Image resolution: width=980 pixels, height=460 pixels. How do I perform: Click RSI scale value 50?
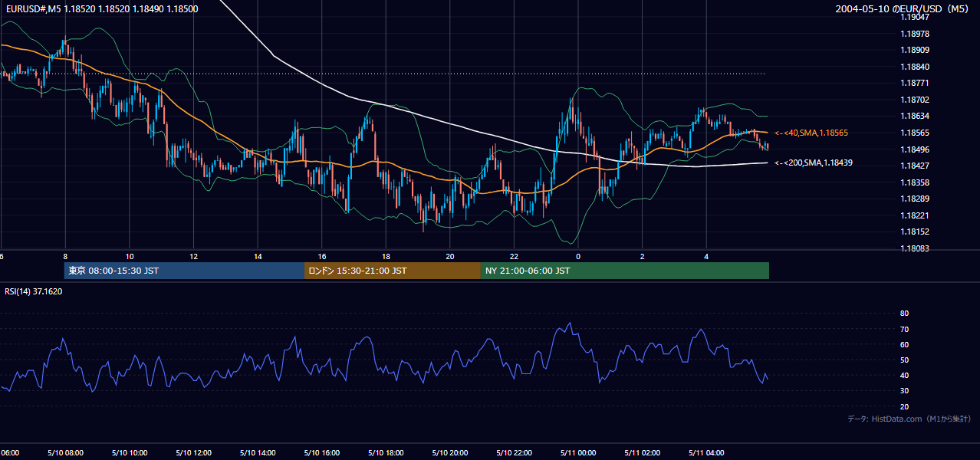[904, 360]
